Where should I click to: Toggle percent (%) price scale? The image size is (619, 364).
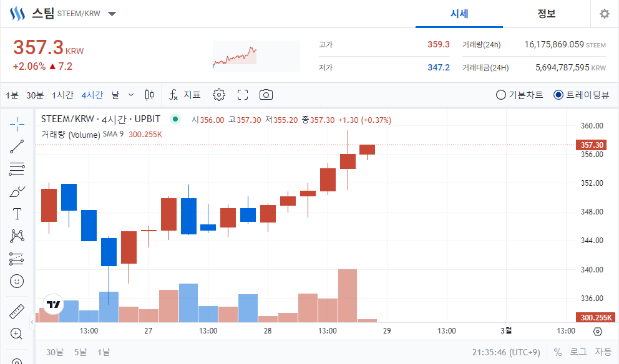[558, 352]
